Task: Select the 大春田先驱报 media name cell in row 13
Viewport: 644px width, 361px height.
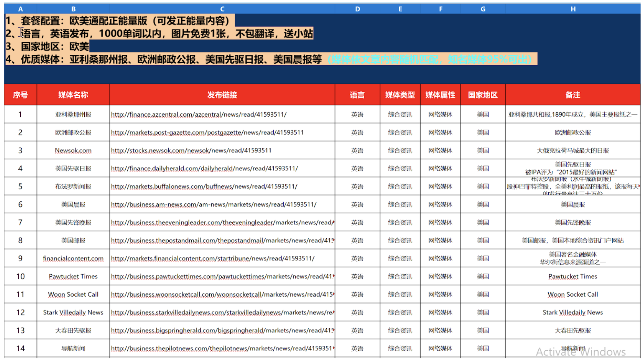Action: pyautogui.click(x=73, y=330)
